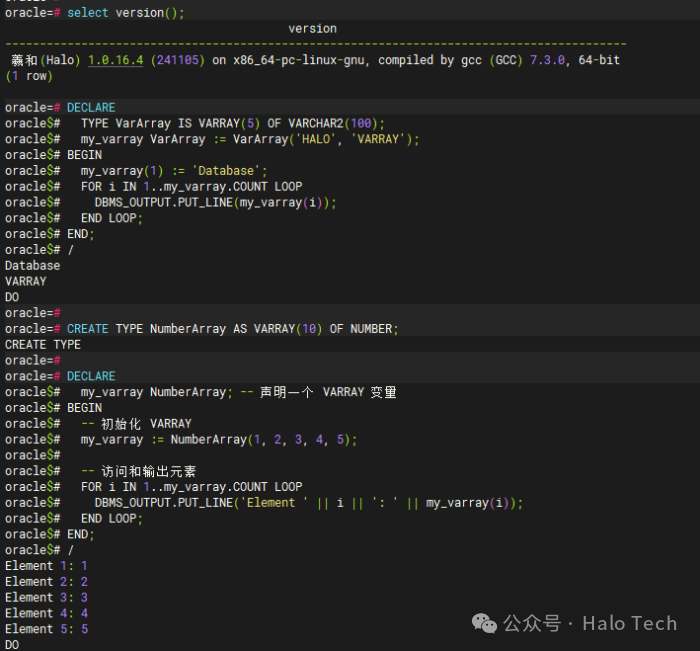Click the 'NumberArray(1, 2, 3, 4, 5)' assignment
This screenshot has height=651, width=700.
coord(219,440)
